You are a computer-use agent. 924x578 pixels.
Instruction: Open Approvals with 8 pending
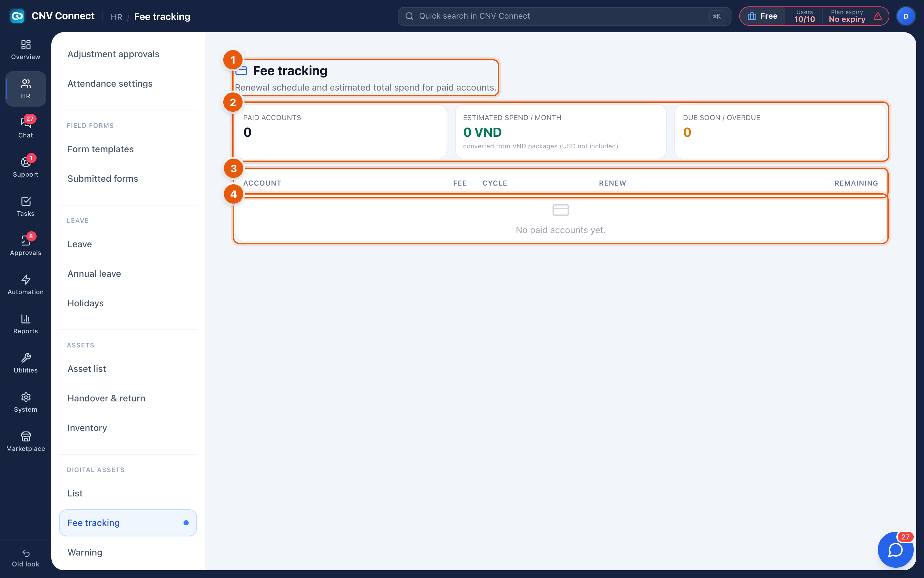pos(26,245)
